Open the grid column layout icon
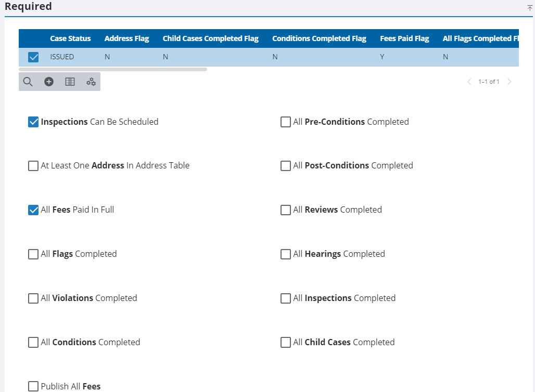 coord(70,82)
